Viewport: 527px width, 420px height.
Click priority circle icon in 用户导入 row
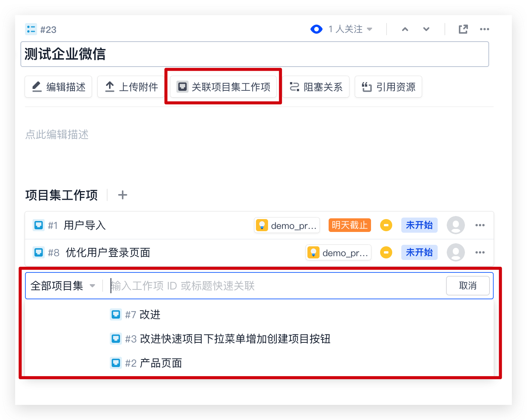click(x=386, y=225)
